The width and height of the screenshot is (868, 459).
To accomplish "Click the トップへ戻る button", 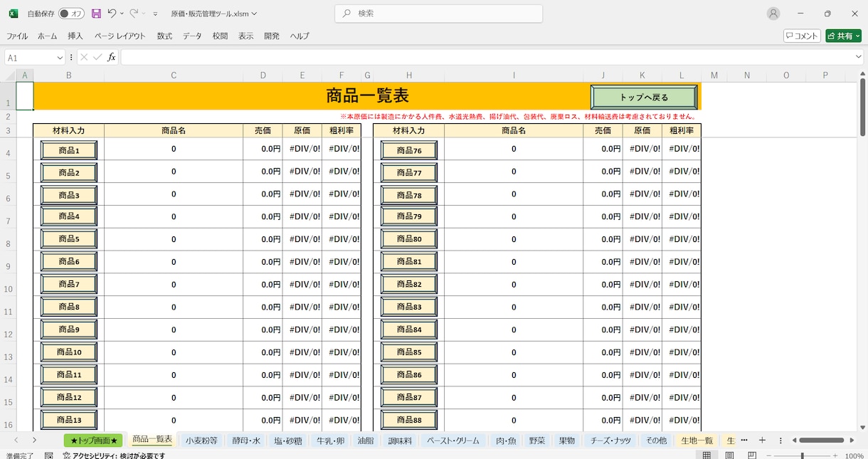I will point(644,97).
